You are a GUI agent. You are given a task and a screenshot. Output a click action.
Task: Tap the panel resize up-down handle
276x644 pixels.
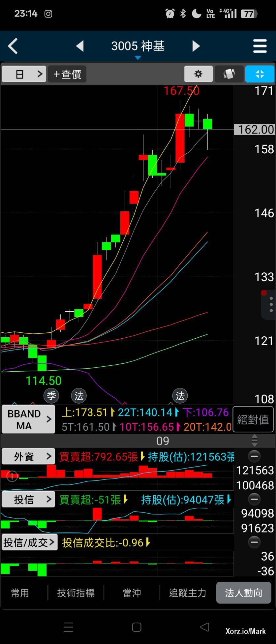tap(254, 441)
